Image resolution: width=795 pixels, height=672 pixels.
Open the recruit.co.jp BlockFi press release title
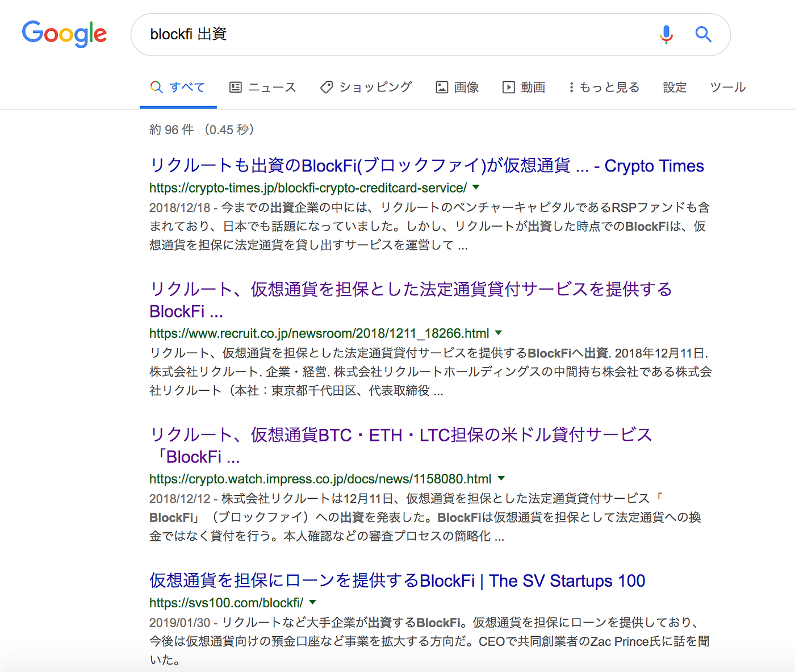(x=411, y=300)
